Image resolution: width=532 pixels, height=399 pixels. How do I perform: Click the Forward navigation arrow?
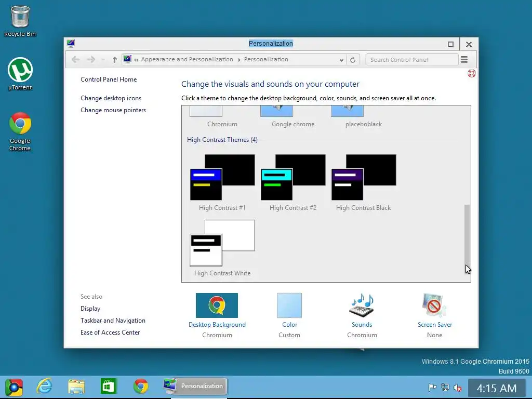90,60
